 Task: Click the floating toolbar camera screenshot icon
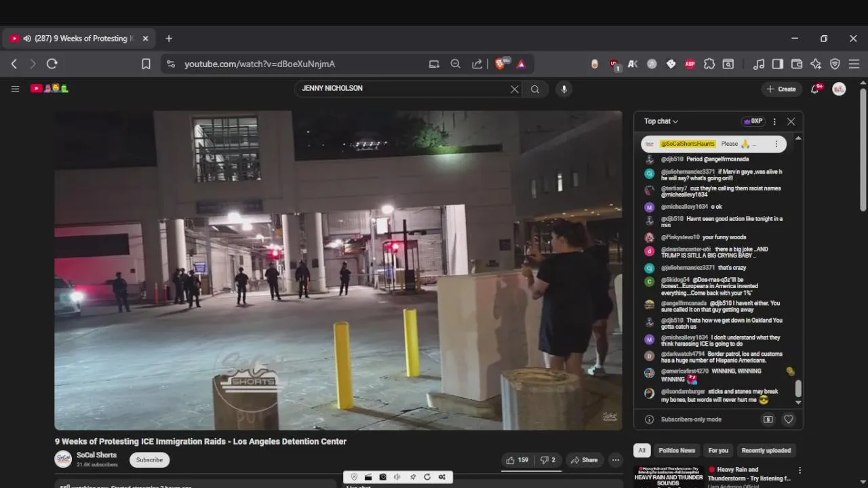(x=382, y=477)
